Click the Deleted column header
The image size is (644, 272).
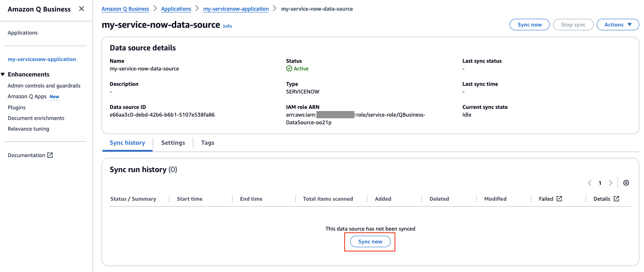click(x=439, y=199)
